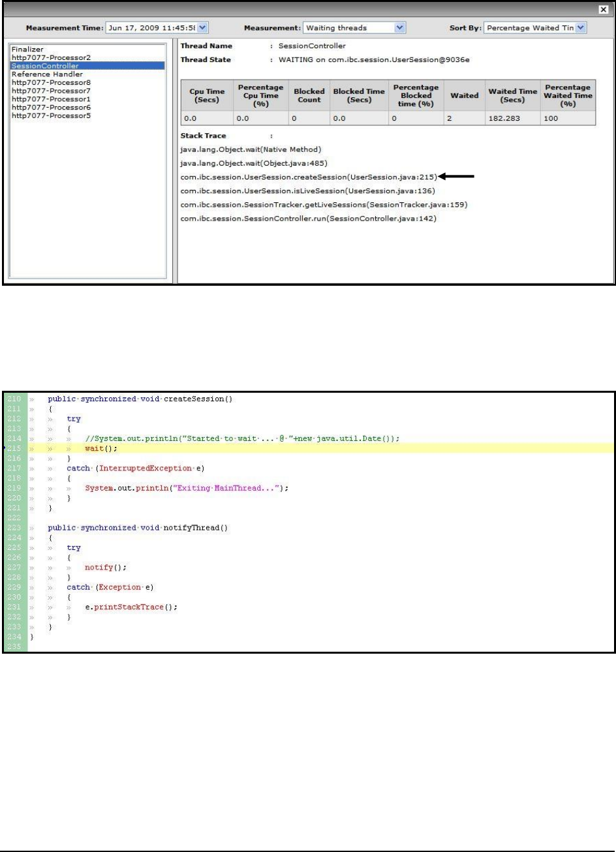Click SessionTracker.getLiveSessions stack trace line

[x=324, y=204]
